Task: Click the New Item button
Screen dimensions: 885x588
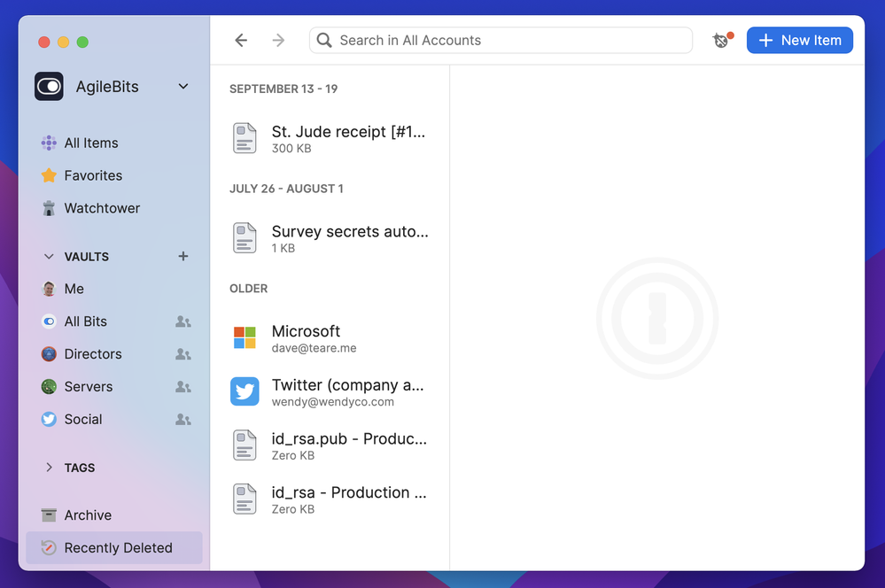Action: (799, 41)
